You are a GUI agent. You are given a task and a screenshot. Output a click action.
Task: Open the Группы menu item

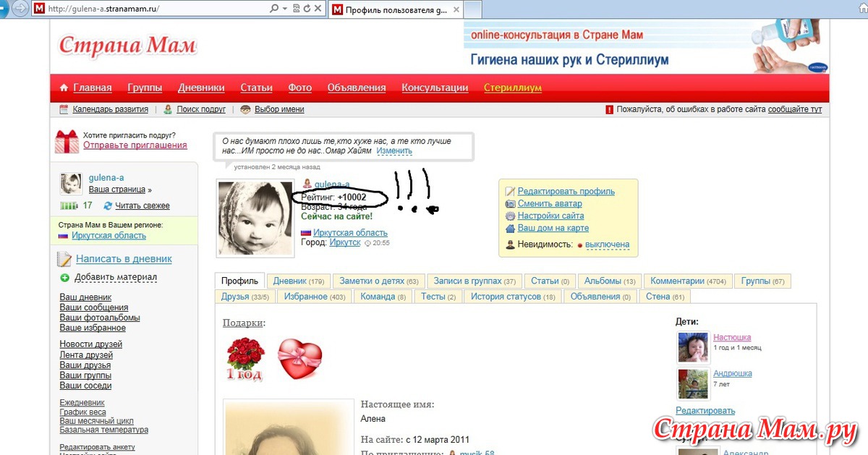145,88
